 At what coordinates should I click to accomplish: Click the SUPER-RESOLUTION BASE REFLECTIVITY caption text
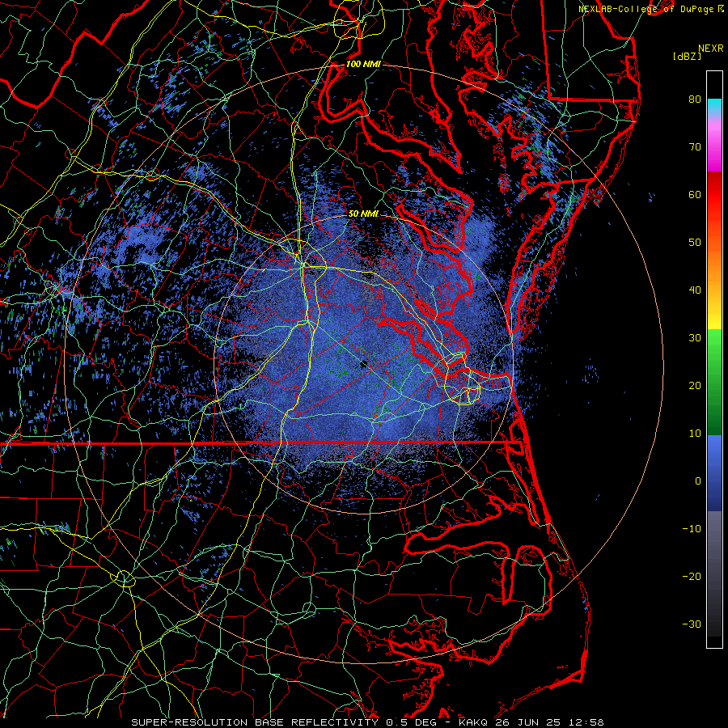(x=255, y=722)
